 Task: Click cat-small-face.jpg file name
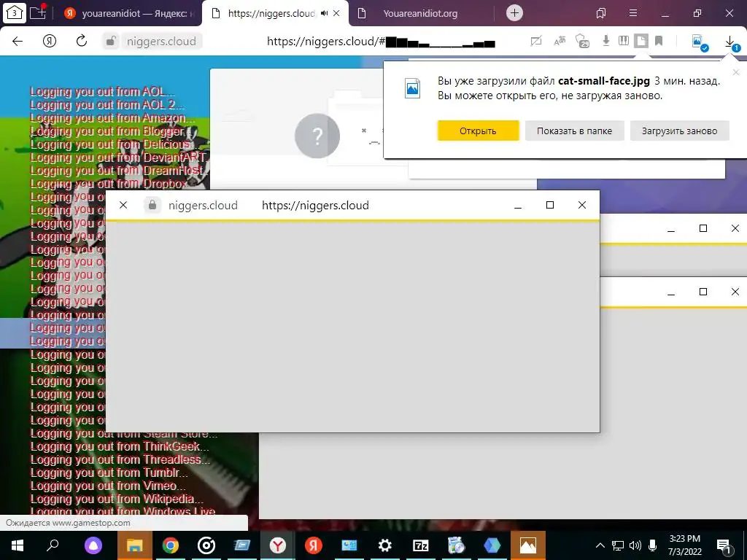[603, 81]
